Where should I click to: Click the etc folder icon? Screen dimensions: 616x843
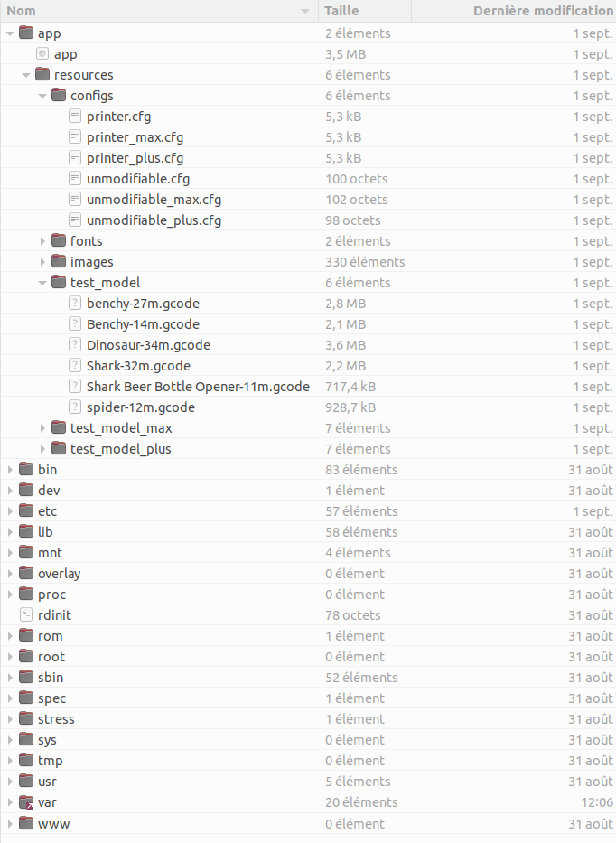(26, 510)
